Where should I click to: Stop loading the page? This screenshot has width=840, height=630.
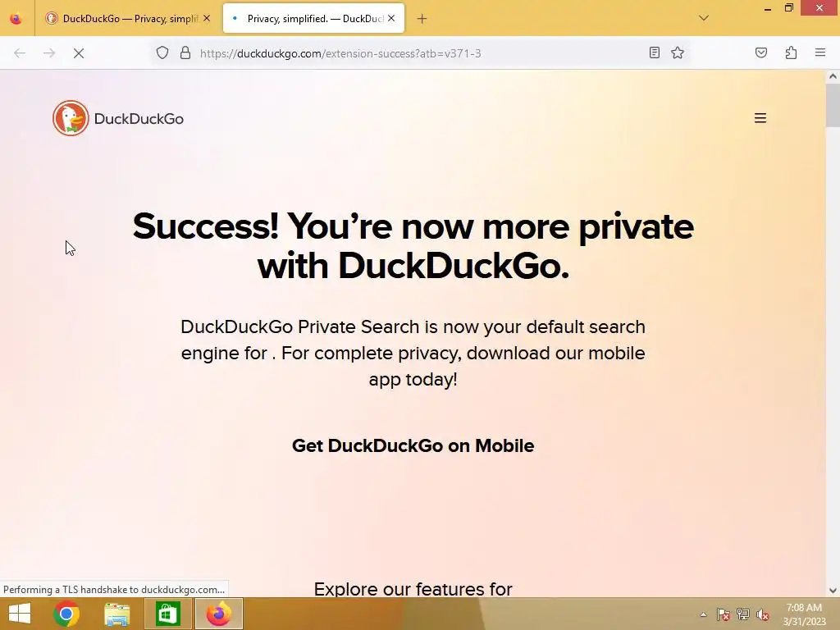click(79, 53)
